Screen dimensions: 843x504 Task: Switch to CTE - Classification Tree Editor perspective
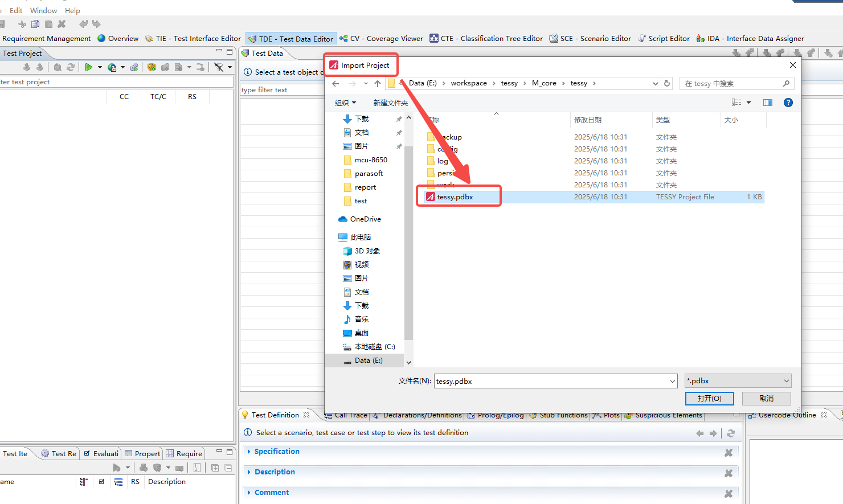click(x=486, y=39)
